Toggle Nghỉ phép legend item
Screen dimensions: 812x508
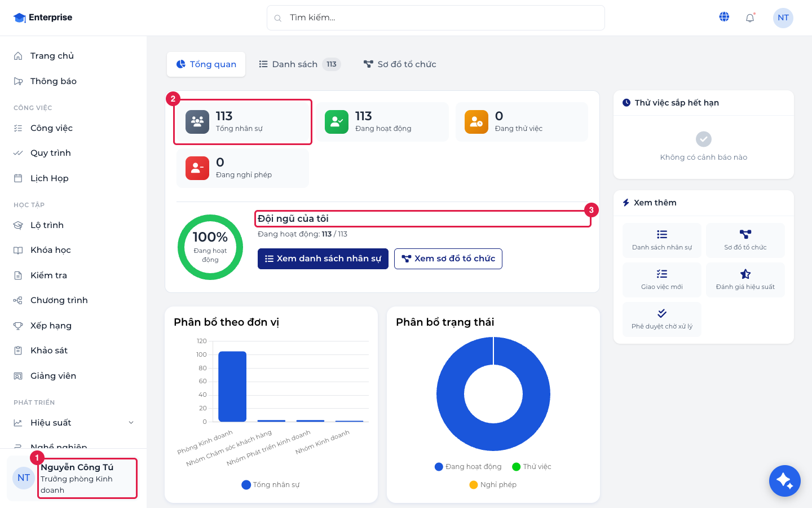(493, 484)
